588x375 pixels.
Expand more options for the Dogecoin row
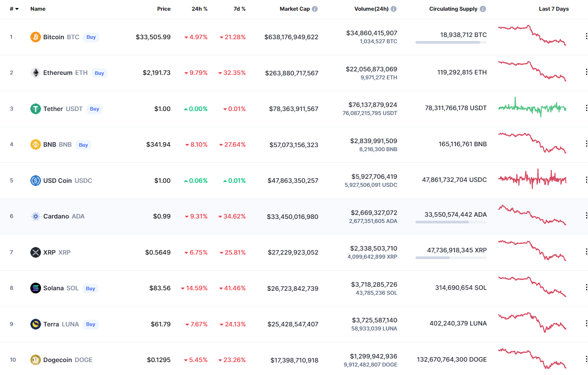586,359
